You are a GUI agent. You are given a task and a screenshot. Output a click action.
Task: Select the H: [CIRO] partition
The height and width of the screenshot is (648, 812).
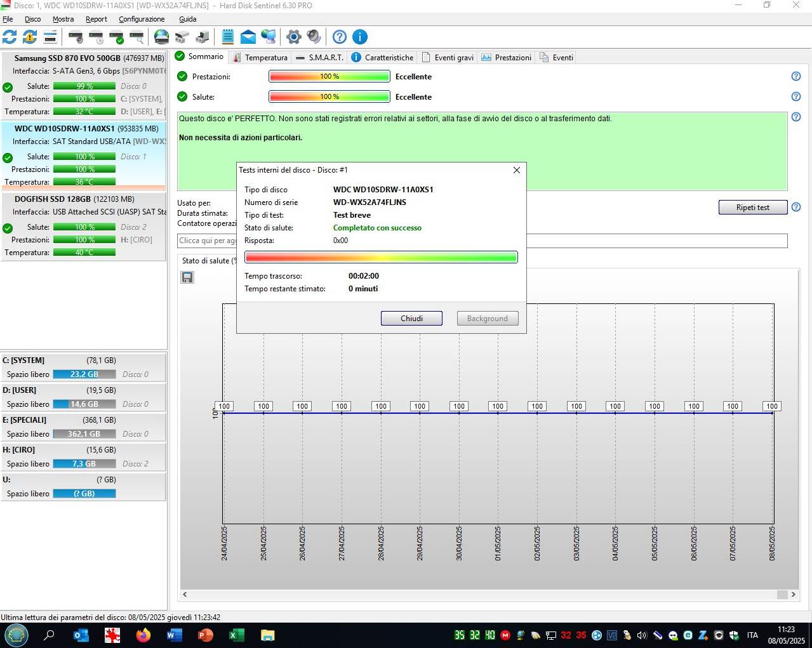tap(83, 456)
